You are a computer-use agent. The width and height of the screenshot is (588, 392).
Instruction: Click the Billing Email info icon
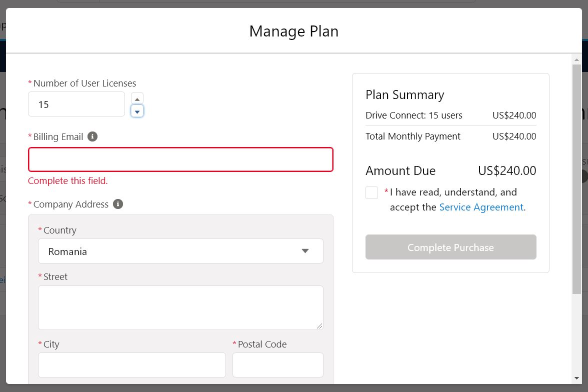coord(92,136)
